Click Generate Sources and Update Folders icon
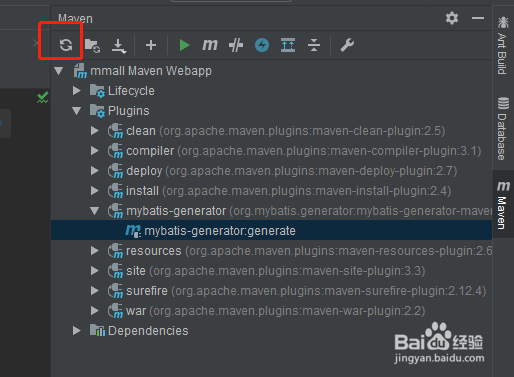The image size is (514, 377). 92,45
